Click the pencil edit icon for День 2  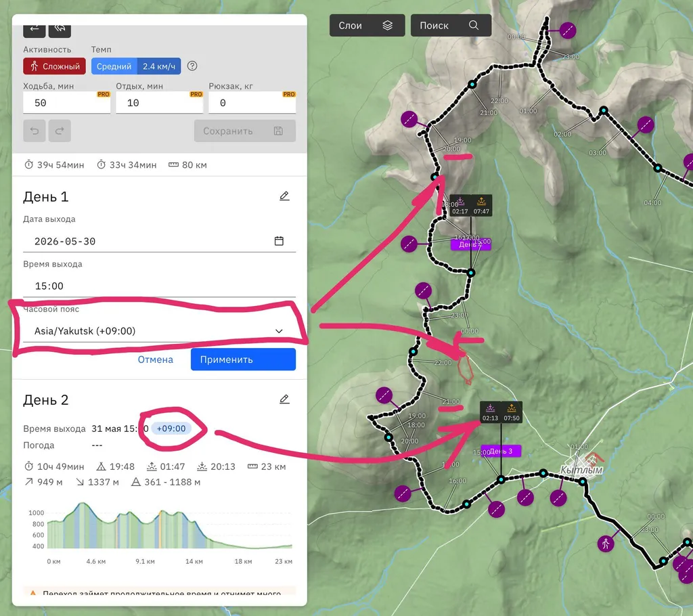coord(284,399)
